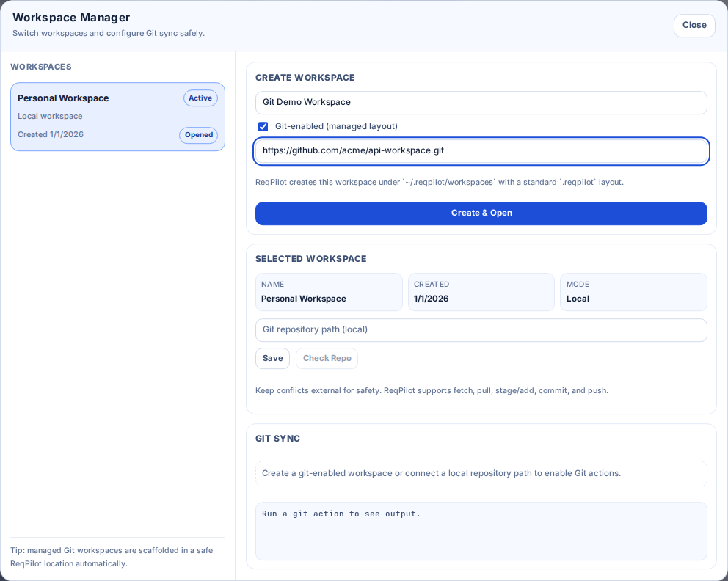Save the Git repository path
Viewport: 728px width, 581px height.
[x=272, y=358]
